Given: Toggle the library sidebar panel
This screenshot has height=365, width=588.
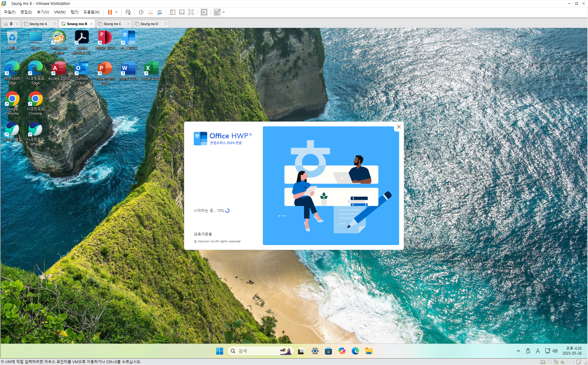Looking at the screenshot, I should (x=173, y=12).
